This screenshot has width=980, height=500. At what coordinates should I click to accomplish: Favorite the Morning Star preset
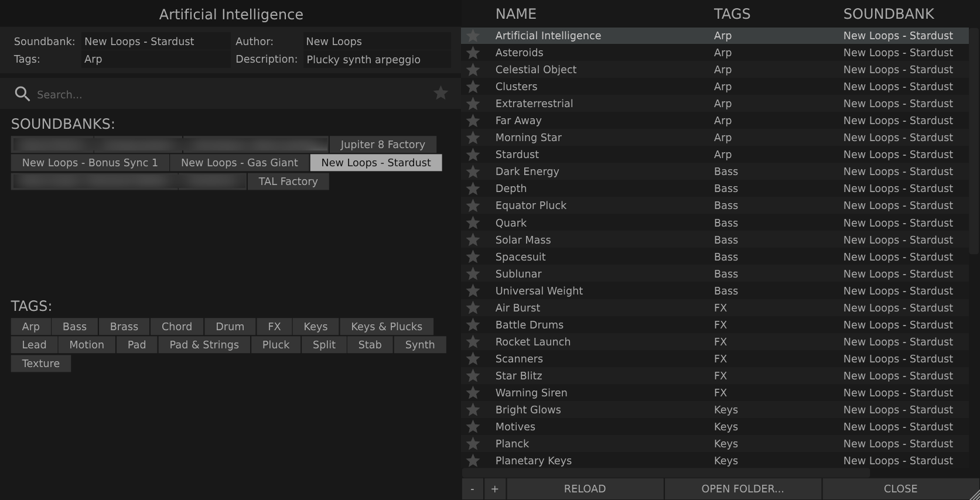point(473,138)
